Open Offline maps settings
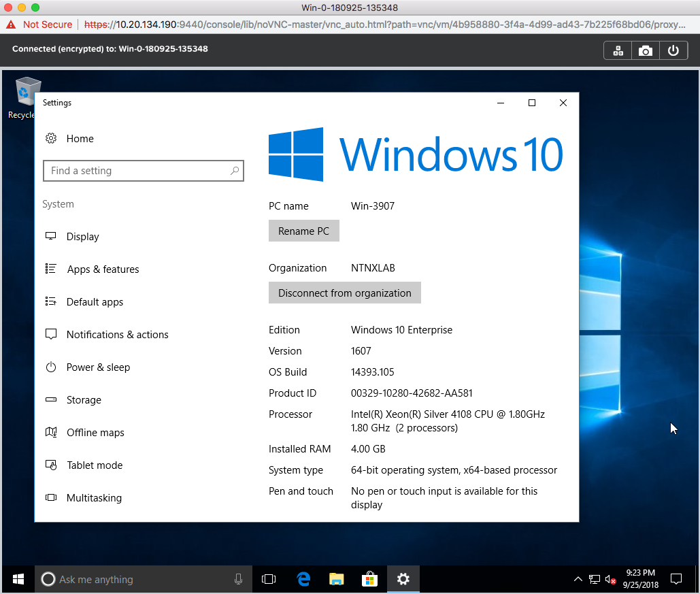700x594 pixels. pos(95,432)
